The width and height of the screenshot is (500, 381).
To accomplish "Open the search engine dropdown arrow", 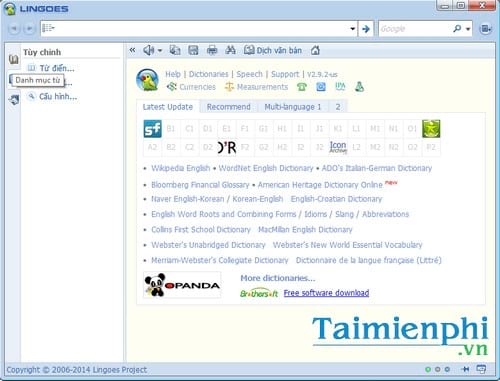I will 468,29.
